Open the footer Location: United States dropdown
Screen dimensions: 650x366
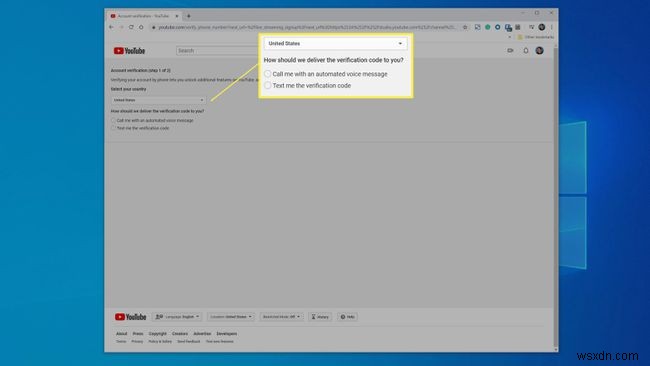(231, 317)
